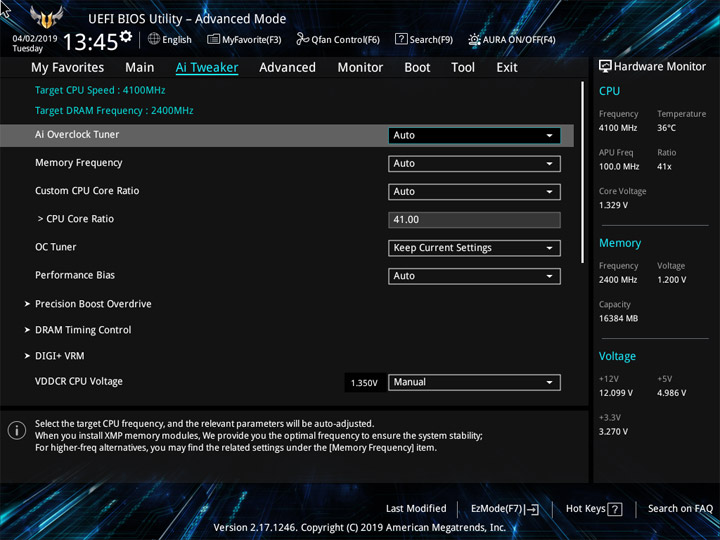Select the Performance Bias label
The width and height of the screenshot is (720, 540).
(75, 275)
